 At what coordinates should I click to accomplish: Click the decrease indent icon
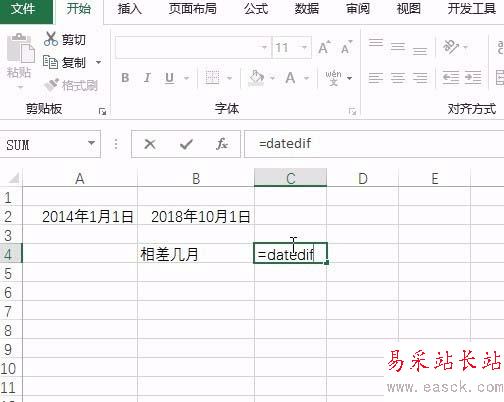451,78
